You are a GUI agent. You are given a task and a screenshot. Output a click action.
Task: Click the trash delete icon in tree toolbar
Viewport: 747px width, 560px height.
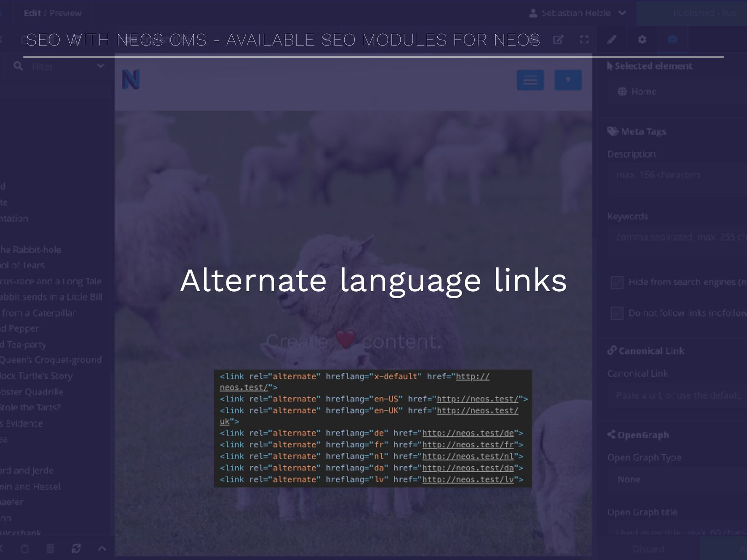[50, 549]
